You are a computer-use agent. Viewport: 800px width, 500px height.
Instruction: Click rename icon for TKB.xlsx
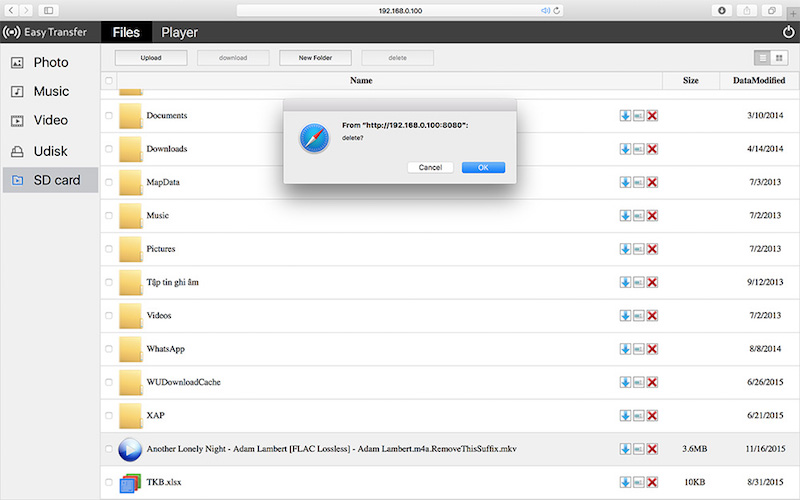639,482
